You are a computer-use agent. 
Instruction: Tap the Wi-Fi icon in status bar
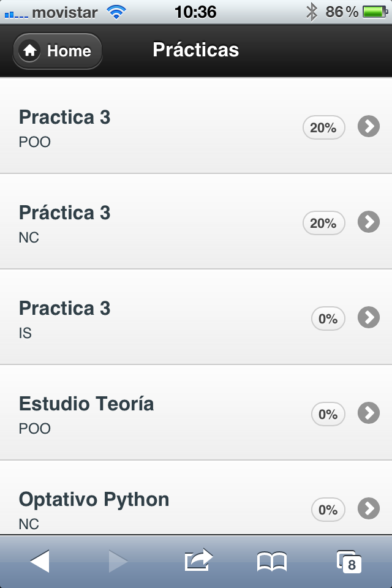pyautogui.click(x=116, y=12)
